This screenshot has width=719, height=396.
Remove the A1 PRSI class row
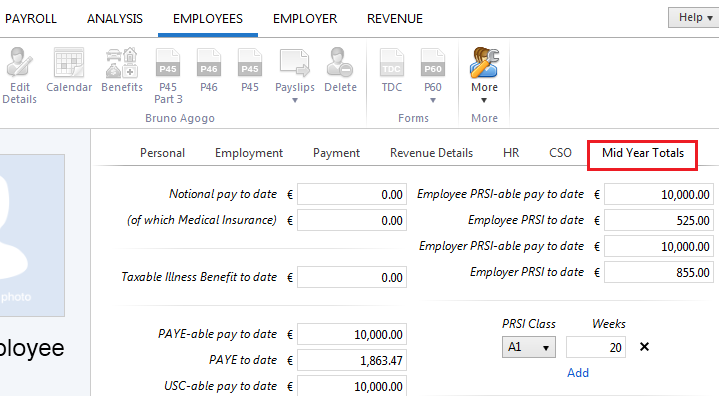pos(644,347)
